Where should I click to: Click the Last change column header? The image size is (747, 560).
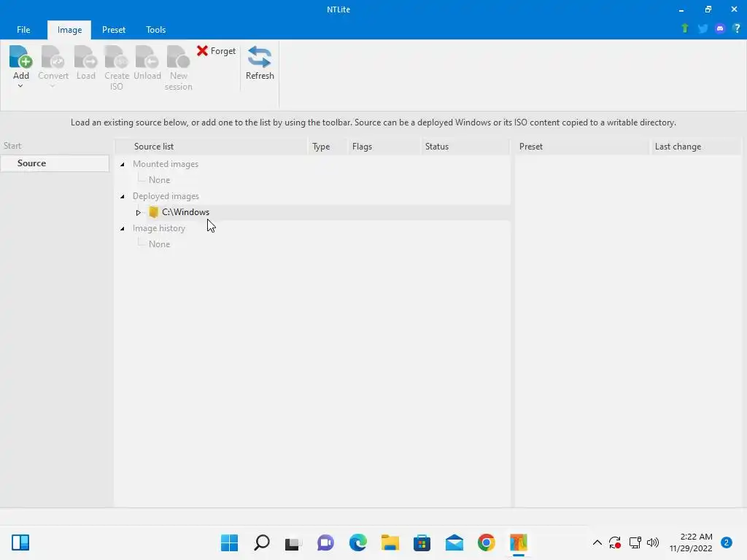point(696,146)
